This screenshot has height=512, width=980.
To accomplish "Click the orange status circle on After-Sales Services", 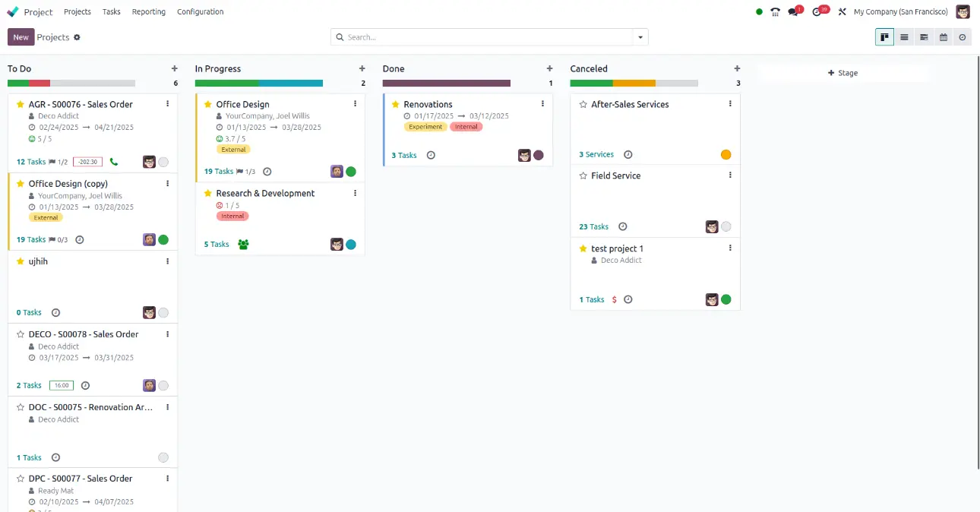I will point(726,155).
